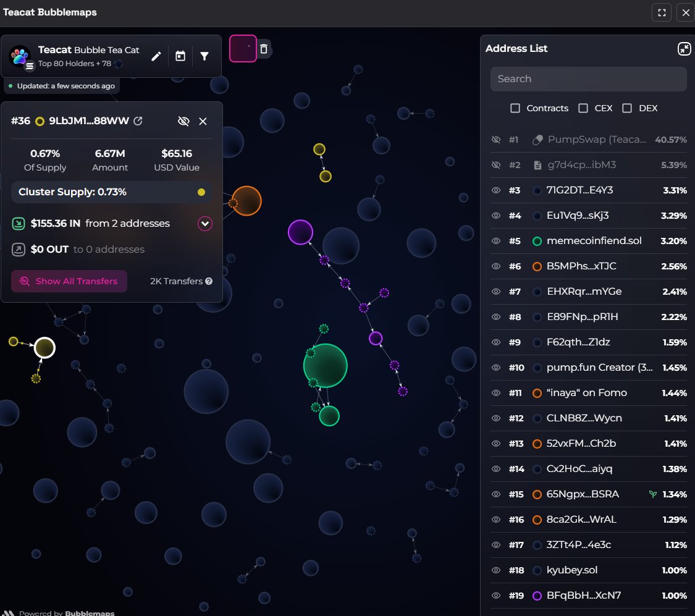This screenshot has width=695, height=616.
Task: Select pump.fun Creator address row
Action: click(589, 368)
